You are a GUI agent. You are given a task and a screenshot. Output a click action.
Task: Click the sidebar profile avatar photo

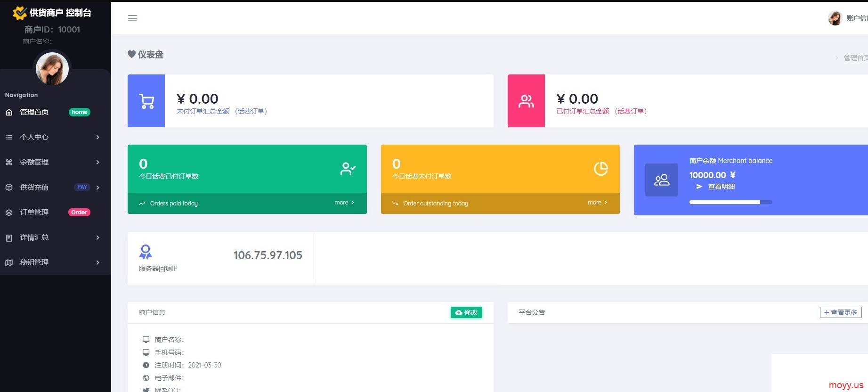click(52, 69)
